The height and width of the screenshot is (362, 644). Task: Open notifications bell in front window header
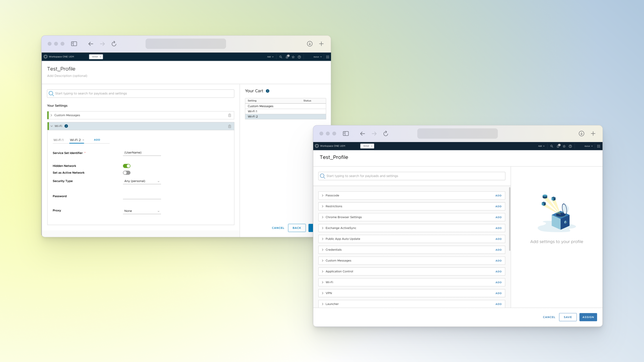tap(558, 146)
